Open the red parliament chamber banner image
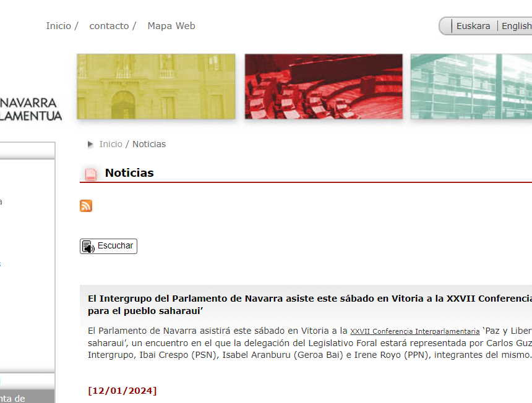Screen dimensions: 532x403 pos(324,87)
